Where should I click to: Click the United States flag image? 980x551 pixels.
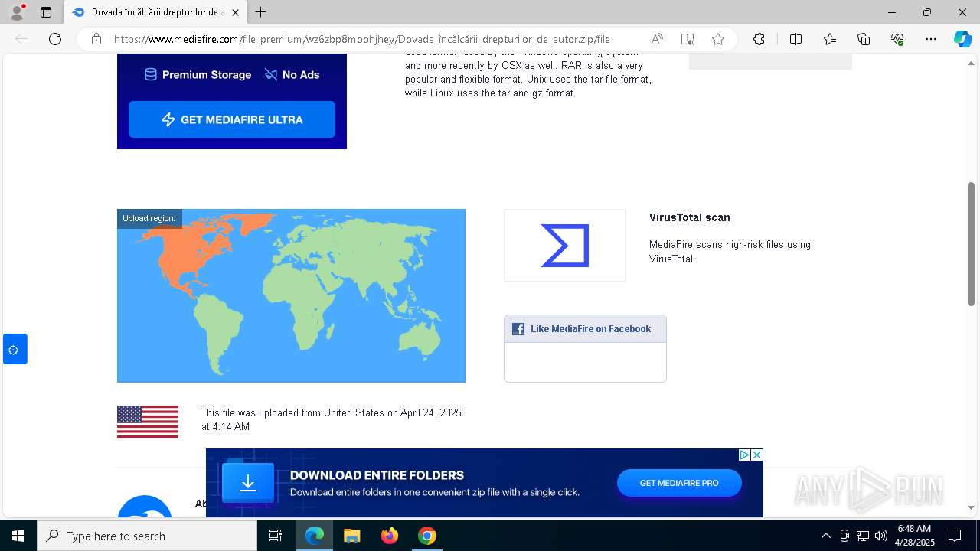148,422
